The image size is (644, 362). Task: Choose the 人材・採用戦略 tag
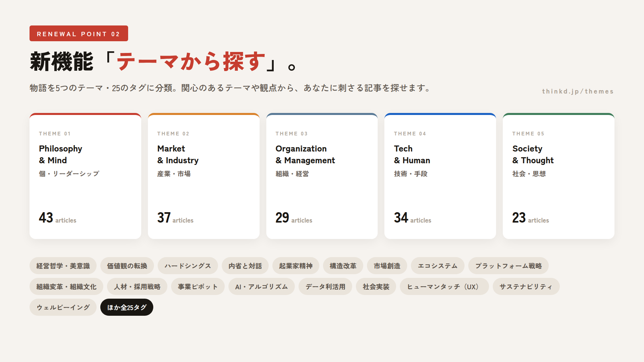click(137, 287)
